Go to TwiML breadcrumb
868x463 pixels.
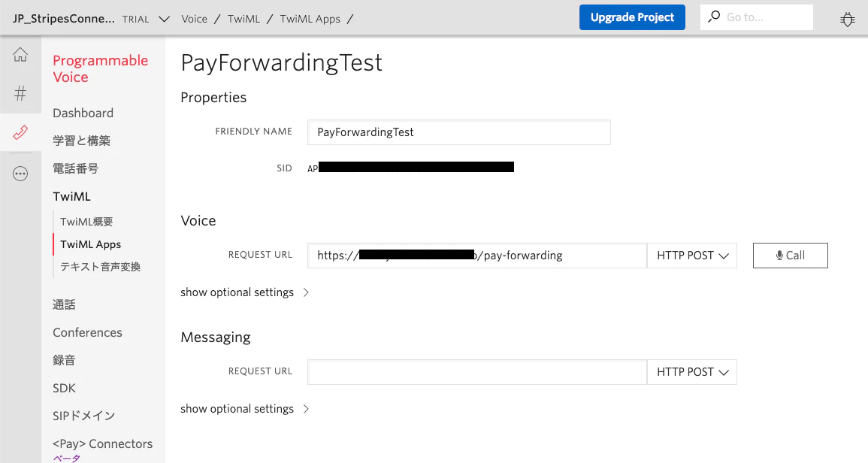tap(243, 19)
